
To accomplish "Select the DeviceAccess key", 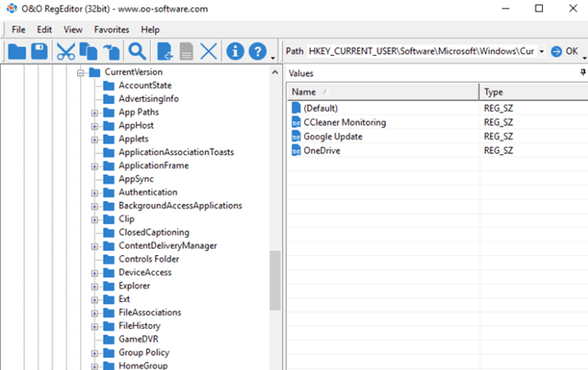I will click(x=145, y=273).
